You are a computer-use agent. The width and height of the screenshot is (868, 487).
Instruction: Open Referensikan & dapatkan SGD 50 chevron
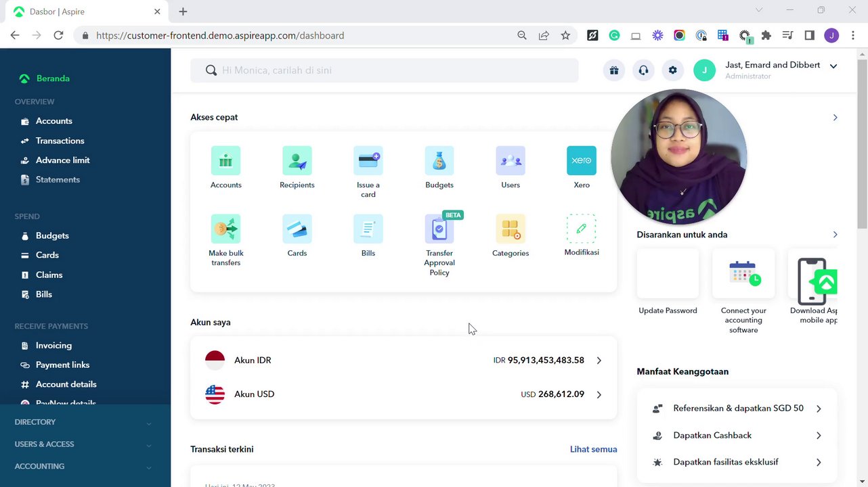point(819,409)
